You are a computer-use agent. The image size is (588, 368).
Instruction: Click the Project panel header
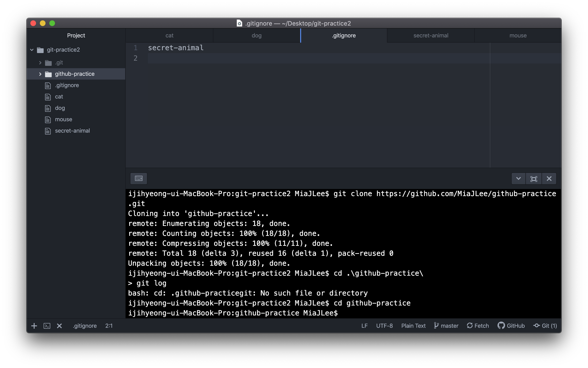(76, 36)
